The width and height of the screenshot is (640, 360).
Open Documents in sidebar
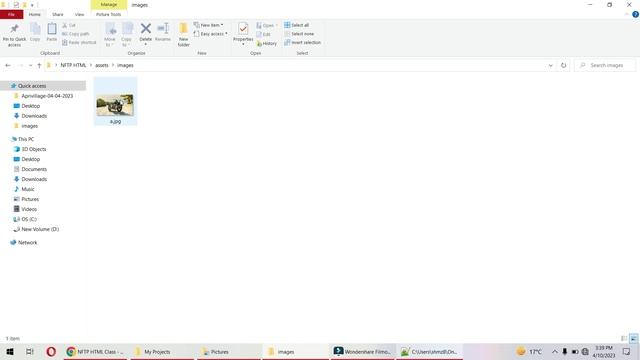pyautogui.click(x=34, y=169)
